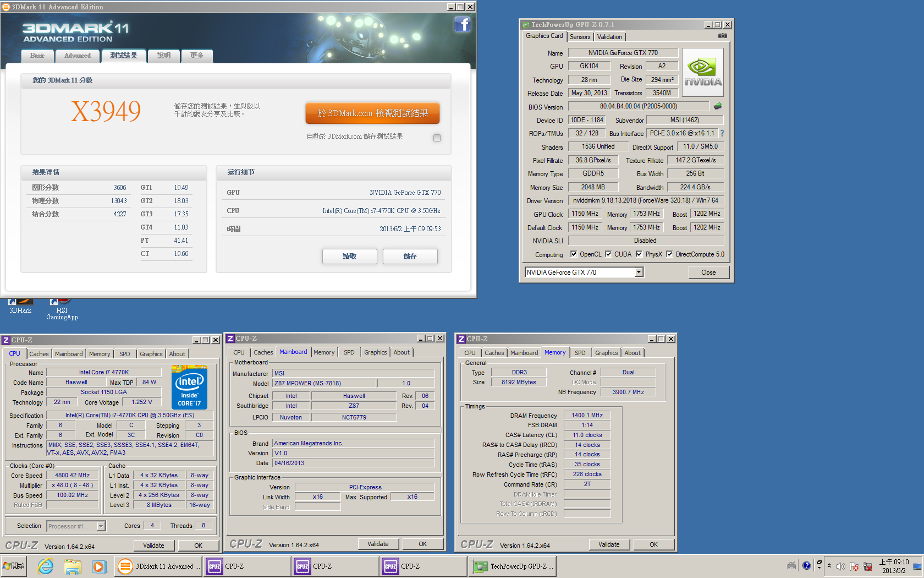Click Close button in GPU-Z
Image resolution: width=924 pixels, height=578 pixels.
coord(708,272)
